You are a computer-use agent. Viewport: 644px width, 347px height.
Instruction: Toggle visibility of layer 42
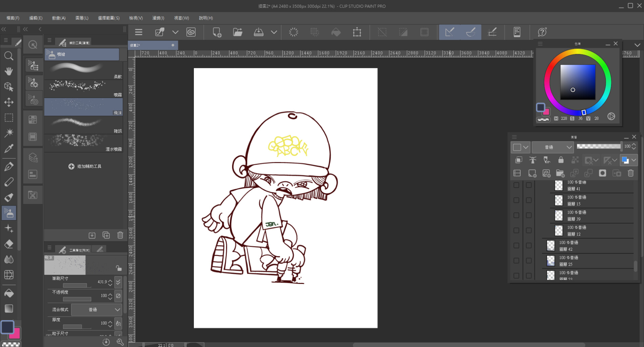(x=516, y=246)
